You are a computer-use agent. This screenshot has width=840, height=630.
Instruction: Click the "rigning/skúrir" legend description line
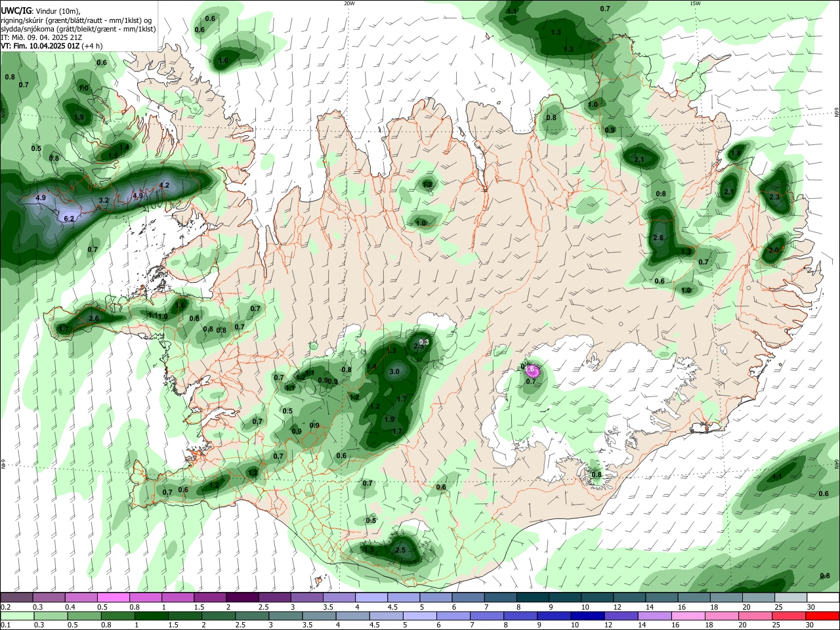click(76, 20)
